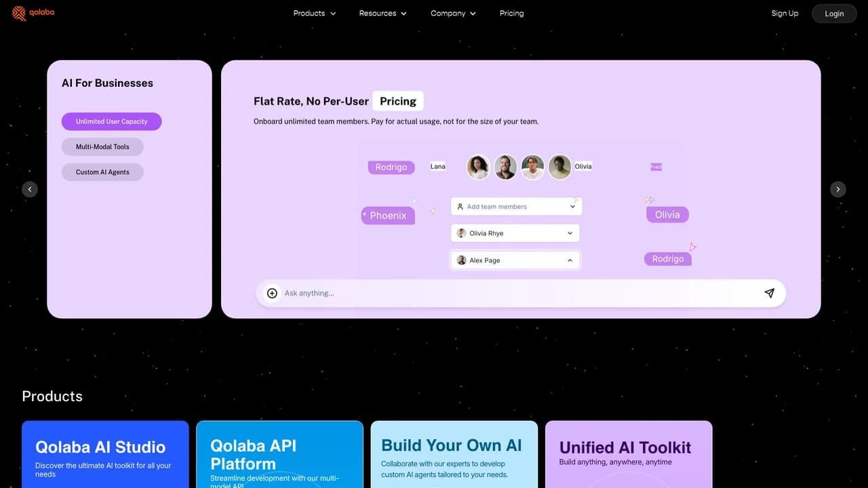The height and width of the screenshot is (488, 868).
Task: Click the highlighted "Pricing" word in headline
Action: click(398, 101)
